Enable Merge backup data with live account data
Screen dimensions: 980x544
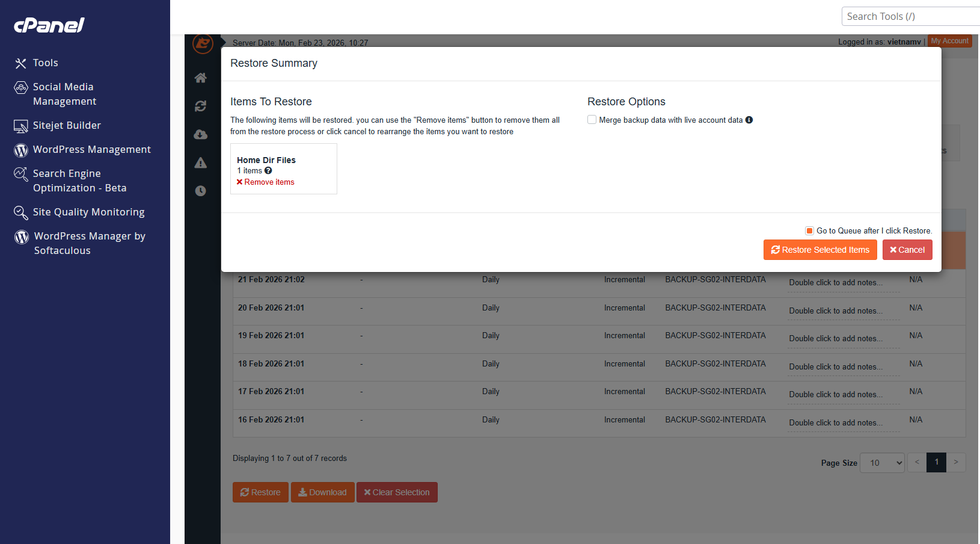click(592, 120)
